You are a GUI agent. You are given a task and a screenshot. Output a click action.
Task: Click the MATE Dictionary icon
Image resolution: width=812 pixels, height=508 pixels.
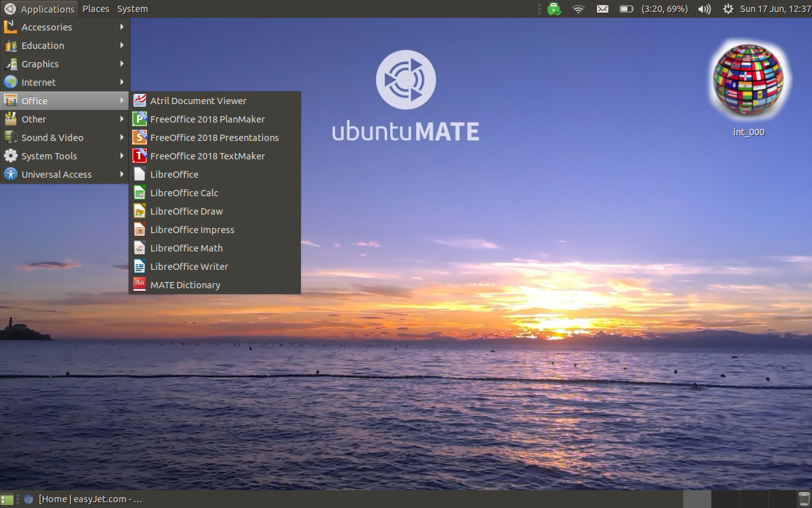tap(140, 285)
